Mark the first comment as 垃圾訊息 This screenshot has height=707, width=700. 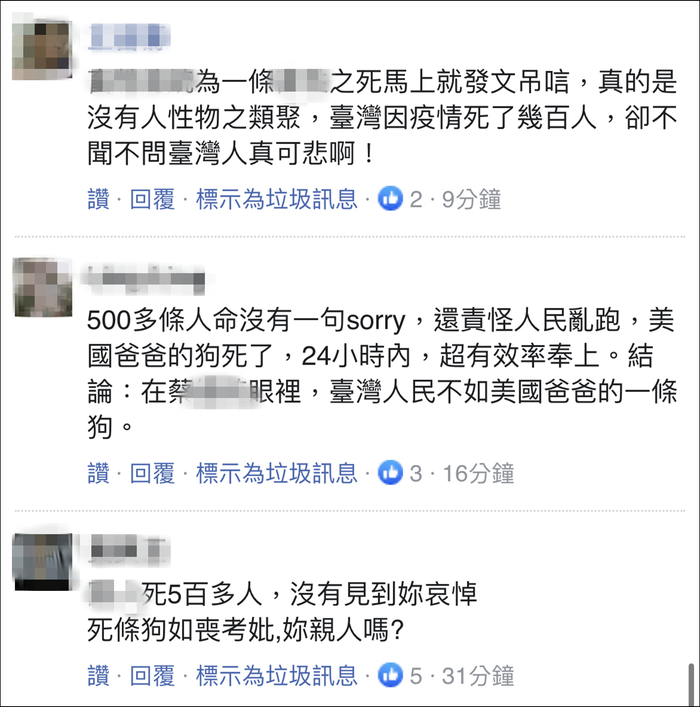coord(276,199)
